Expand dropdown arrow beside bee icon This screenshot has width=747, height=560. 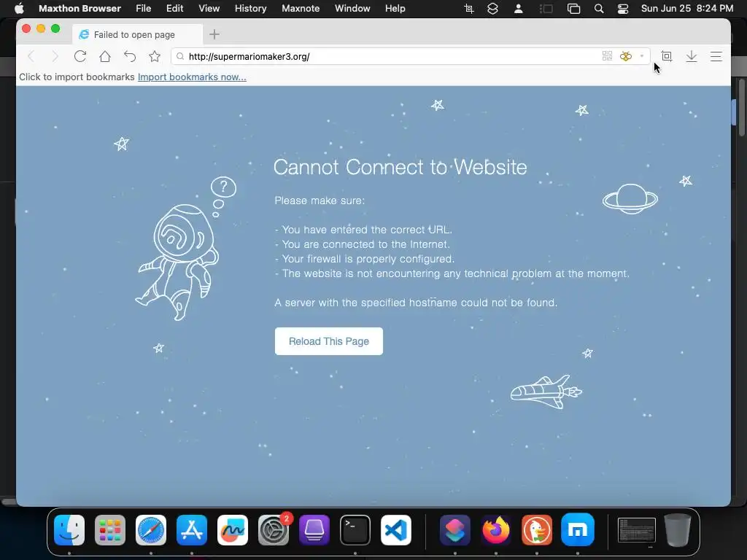tap(642, 56)
